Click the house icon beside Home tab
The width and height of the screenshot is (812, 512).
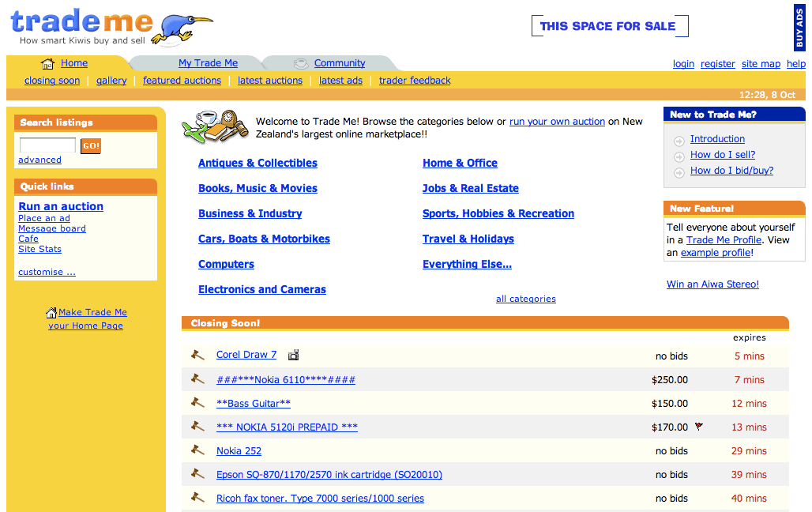47,64
